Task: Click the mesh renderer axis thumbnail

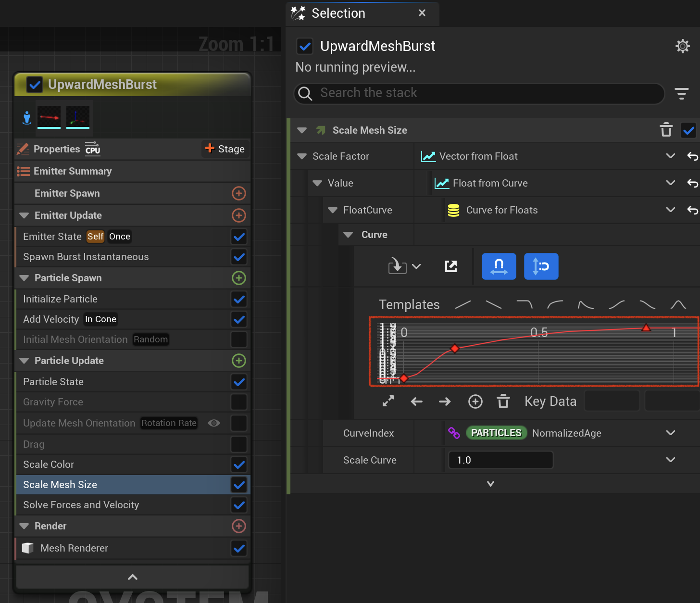Action: 78,117
